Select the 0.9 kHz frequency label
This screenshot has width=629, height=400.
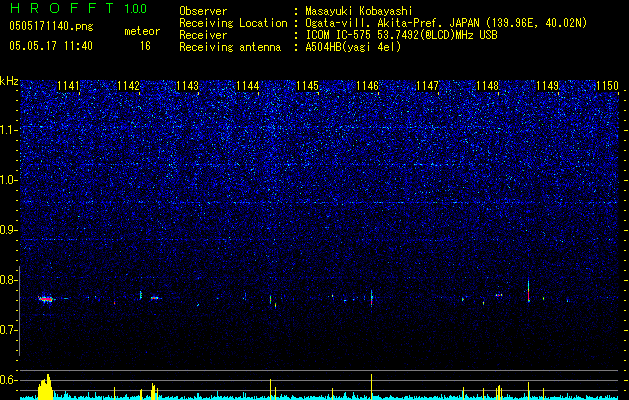click(8, 230)
